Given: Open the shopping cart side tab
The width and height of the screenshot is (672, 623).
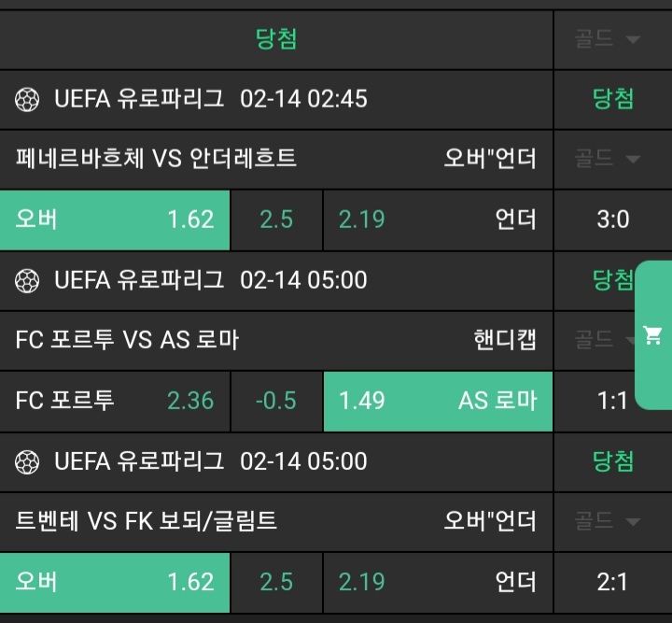Looking at the screenshot, I should [x=653, y=335].
